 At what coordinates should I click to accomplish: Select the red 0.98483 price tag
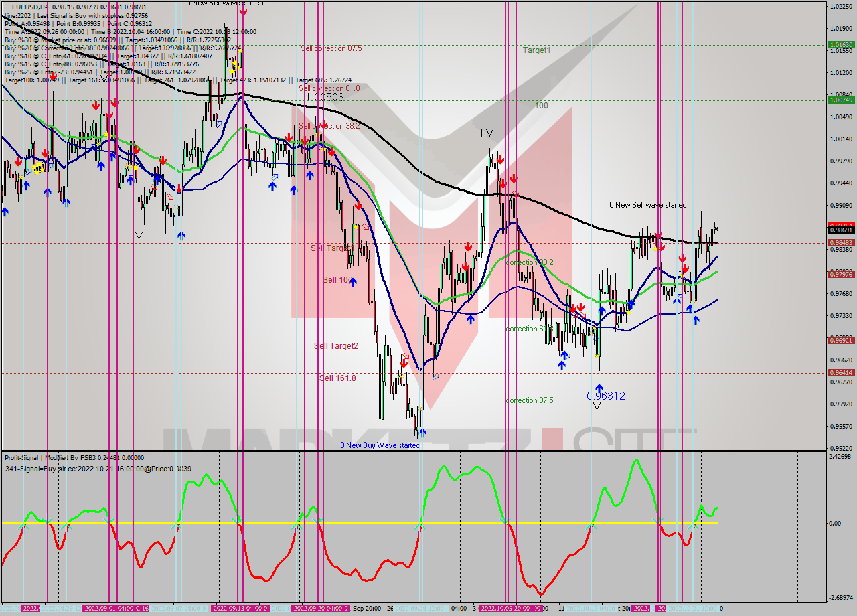click(x=840, y=242)
